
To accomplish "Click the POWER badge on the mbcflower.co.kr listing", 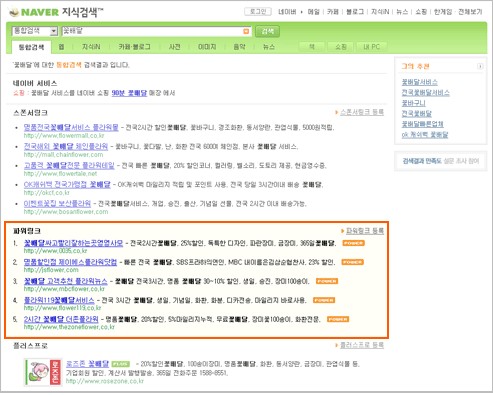I will [327, 281].
